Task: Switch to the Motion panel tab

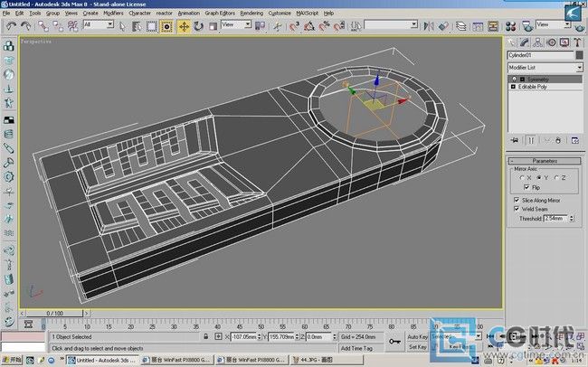Action: point(551,42)
